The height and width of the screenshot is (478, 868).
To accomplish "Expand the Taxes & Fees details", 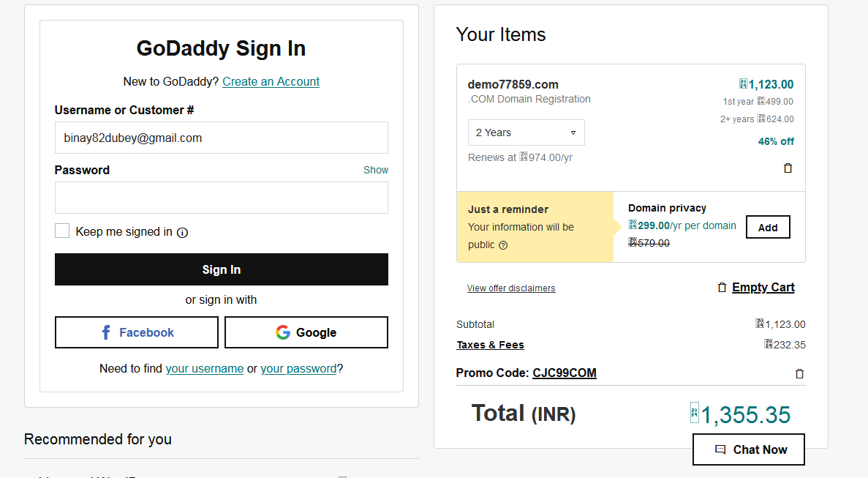I will click(490, 345).
